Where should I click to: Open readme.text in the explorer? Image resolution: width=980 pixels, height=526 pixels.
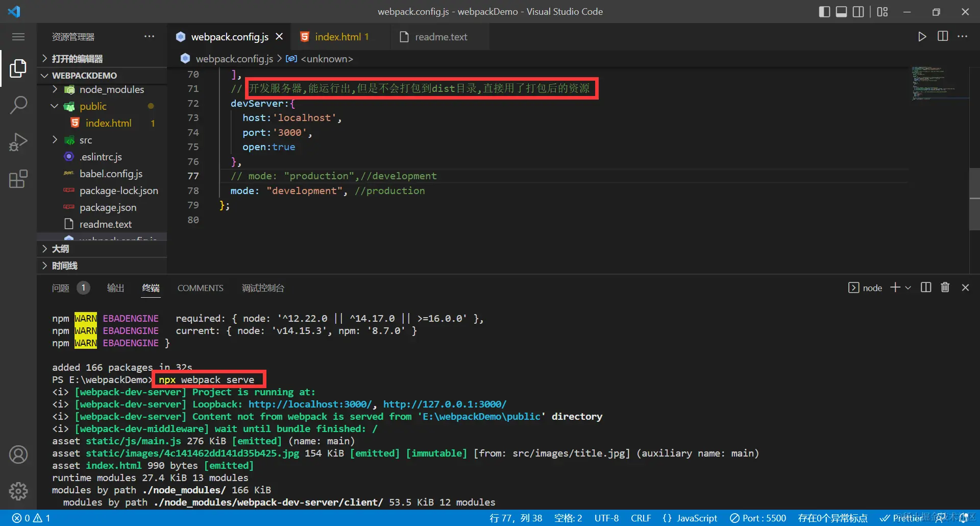106,224
